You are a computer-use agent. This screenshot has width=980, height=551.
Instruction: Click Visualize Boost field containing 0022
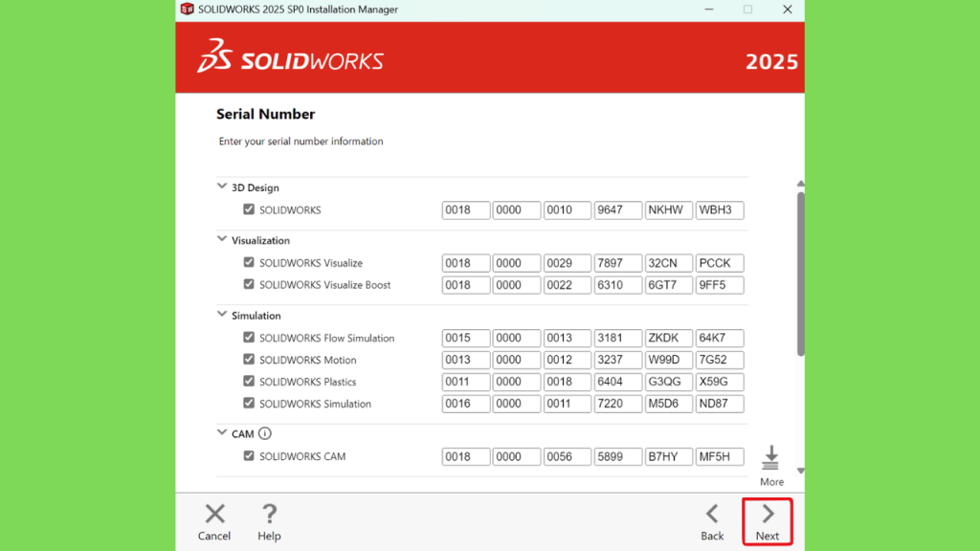pyautogui.click(x=568, y=285)
